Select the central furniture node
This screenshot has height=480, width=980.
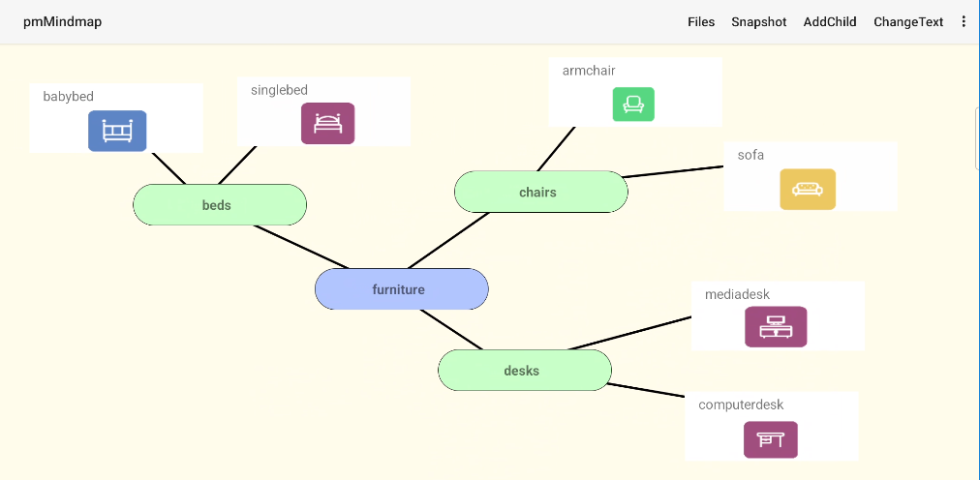(401, 289)
